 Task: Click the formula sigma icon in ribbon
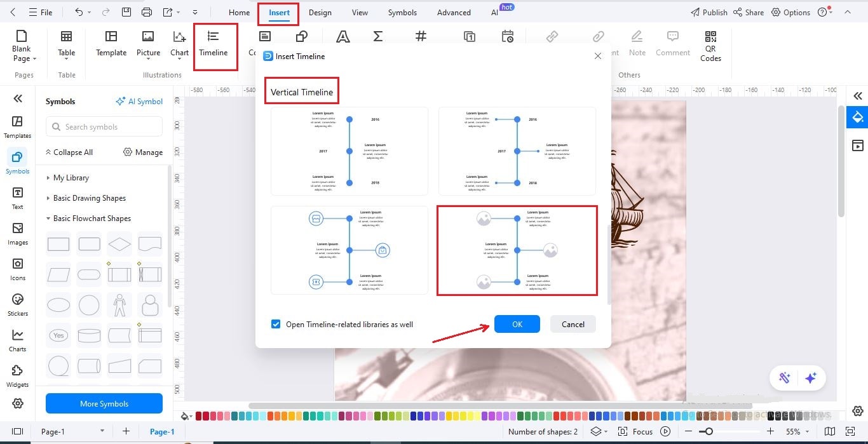[x=378, y=37]
